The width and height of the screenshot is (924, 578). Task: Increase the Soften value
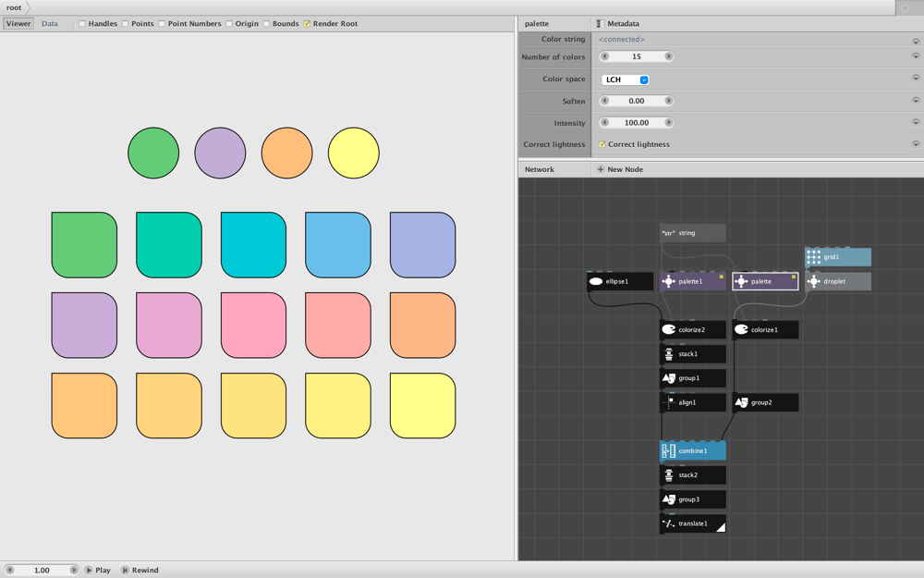tap(668, 101)
